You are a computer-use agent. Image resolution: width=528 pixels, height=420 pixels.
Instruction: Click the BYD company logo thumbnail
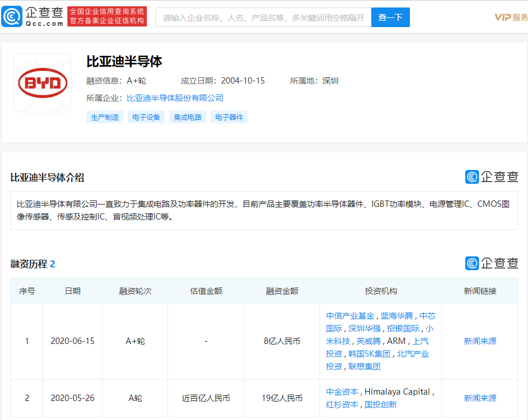click(x=43, y=84)
